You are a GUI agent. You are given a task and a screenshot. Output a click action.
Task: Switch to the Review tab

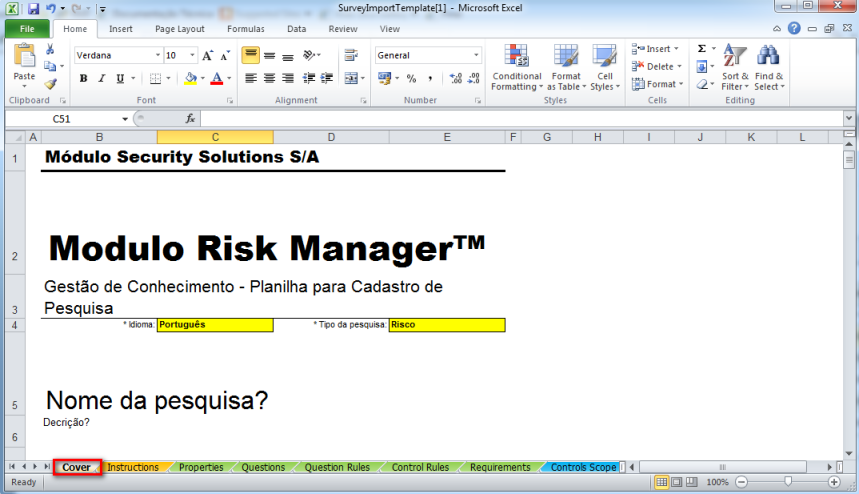point(343,29)
